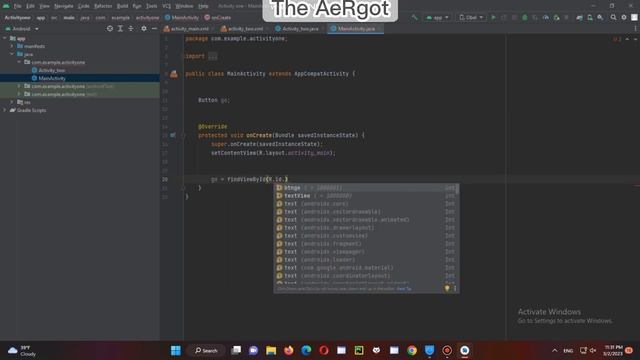Expand the manifests folder
Screen dimensions: 640x360
tap(12, 46)
